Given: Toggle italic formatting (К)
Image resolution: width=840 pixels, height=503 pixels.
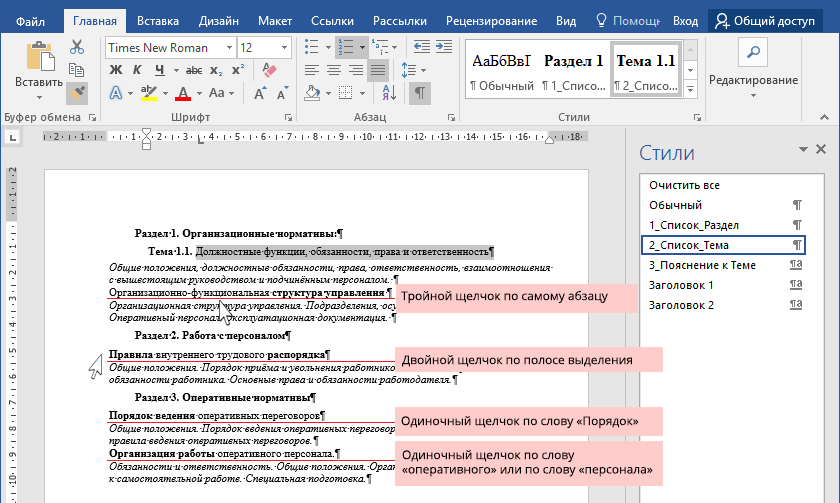Looking at the screenshot, I should [137, 70].
